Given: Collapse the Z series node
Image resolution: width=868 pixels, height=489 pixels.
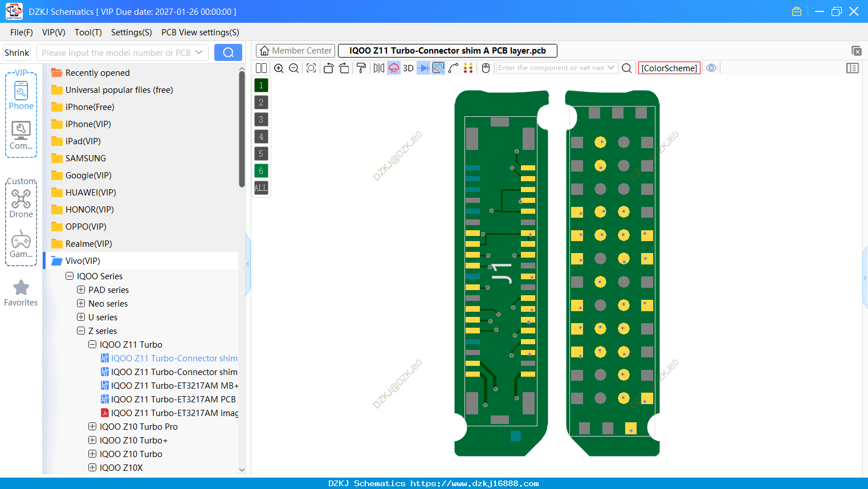Looking at the screenshot, I should tap(81, 331).
